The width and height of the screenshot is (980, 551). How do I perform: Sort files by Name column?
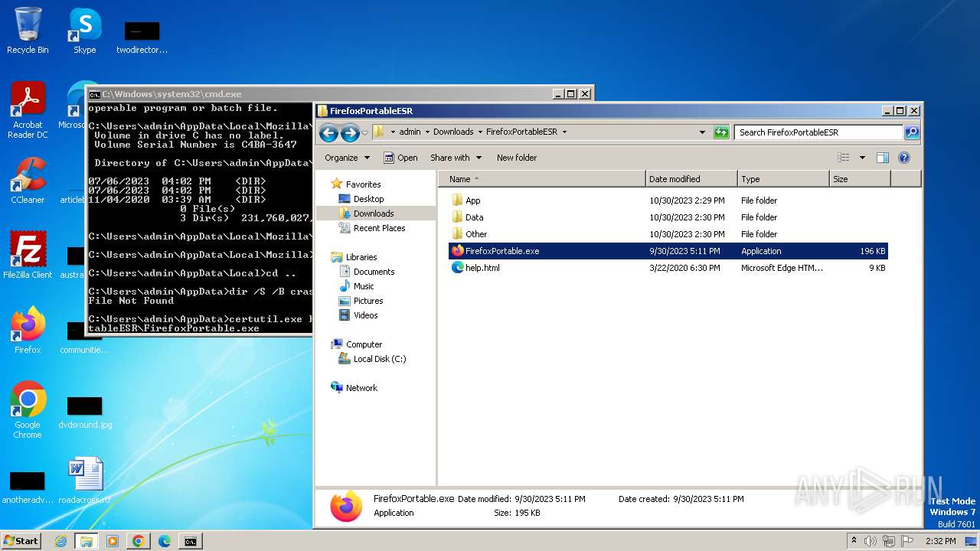click(542, 179)
